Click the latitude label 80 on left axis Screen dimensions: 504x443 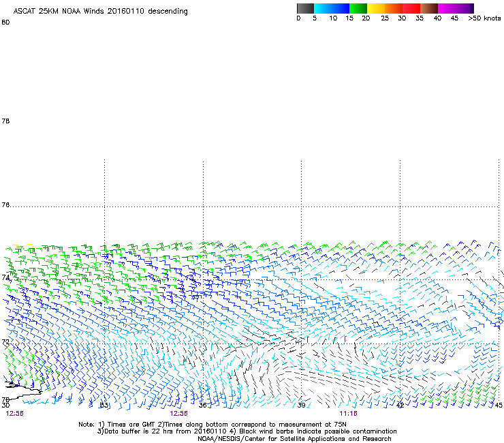[x=5, y=22]
